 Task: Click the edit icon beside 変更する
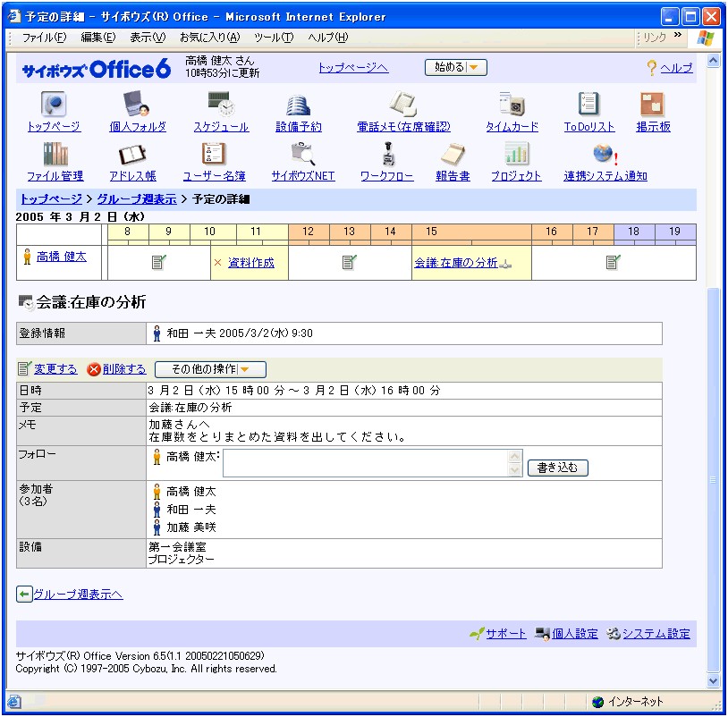coord(25,369)
